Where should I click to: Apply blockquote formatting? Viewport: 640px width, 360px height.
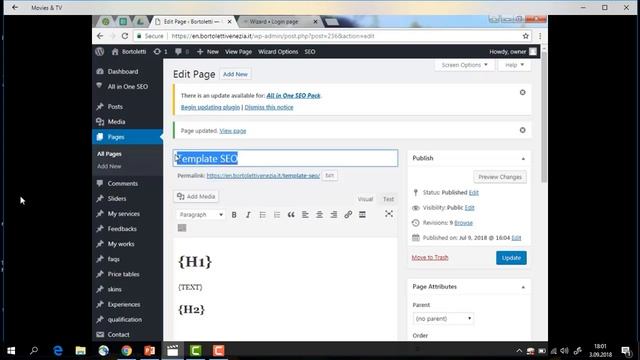pos(291,215)
